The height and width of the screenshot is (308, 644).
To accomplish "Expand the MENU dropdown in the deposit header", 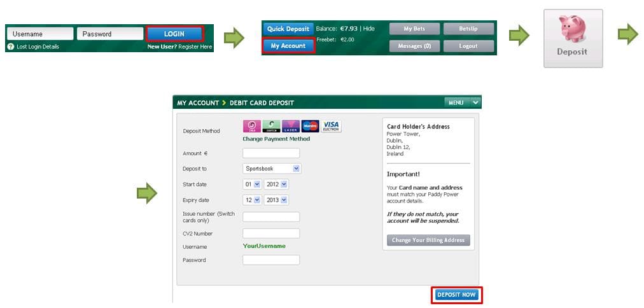I will pyautogui.click(x=462, y=102).
